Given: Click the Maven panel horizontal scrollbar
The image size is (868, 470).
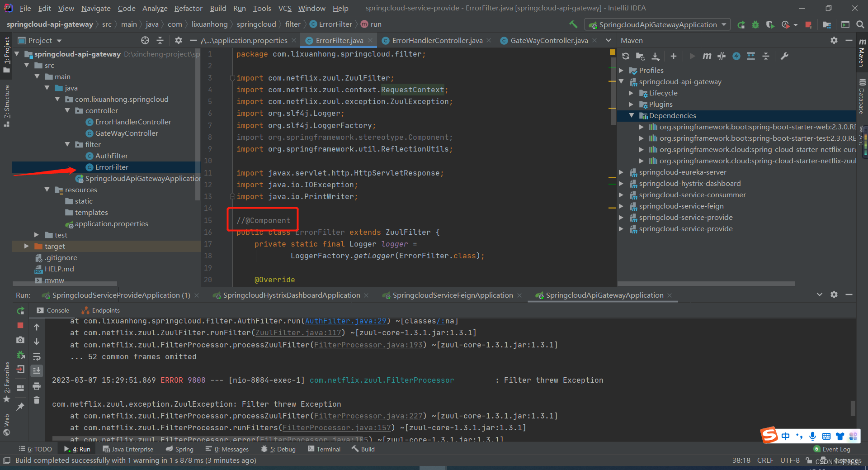Looking at the screenshot, I should 706,284.
